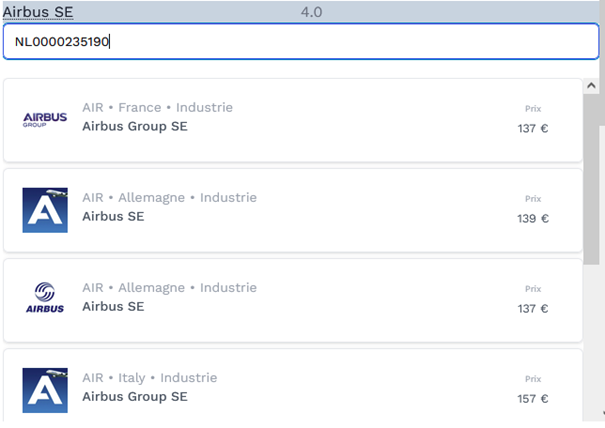Click the round Airbus logo in the third result
This screenshot has width=605, height=428.
[x=44, y=298]
